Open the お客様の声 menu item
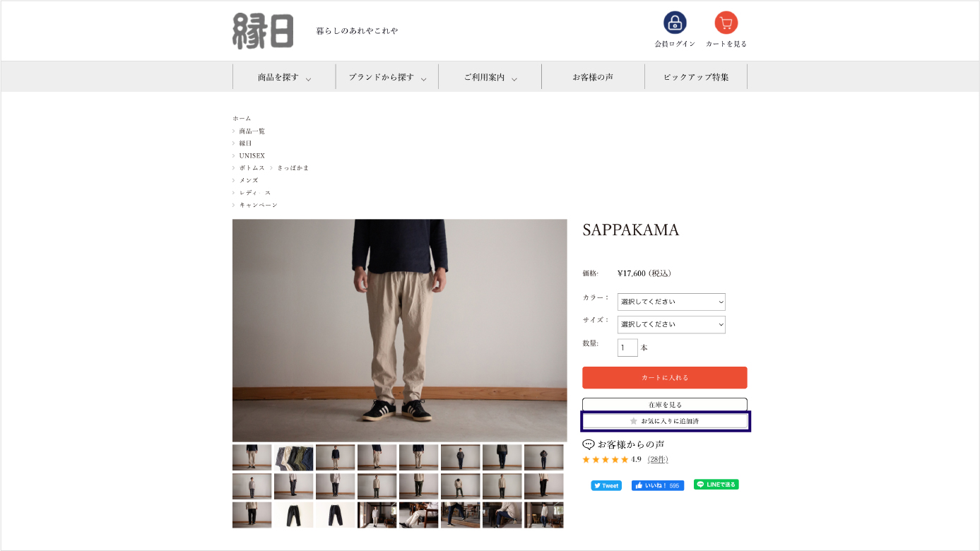This screenshot has height=551, width=980. tap(593, 77)
